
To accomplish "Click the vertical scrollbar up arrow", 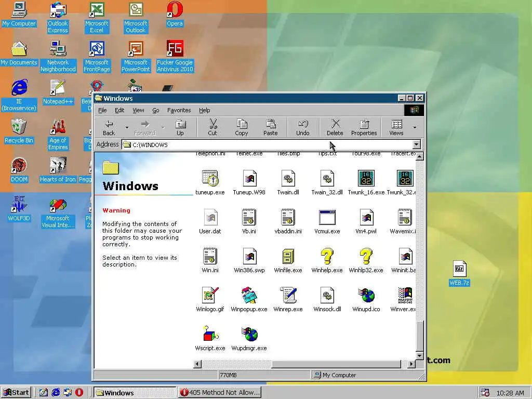I will [420, 156].
